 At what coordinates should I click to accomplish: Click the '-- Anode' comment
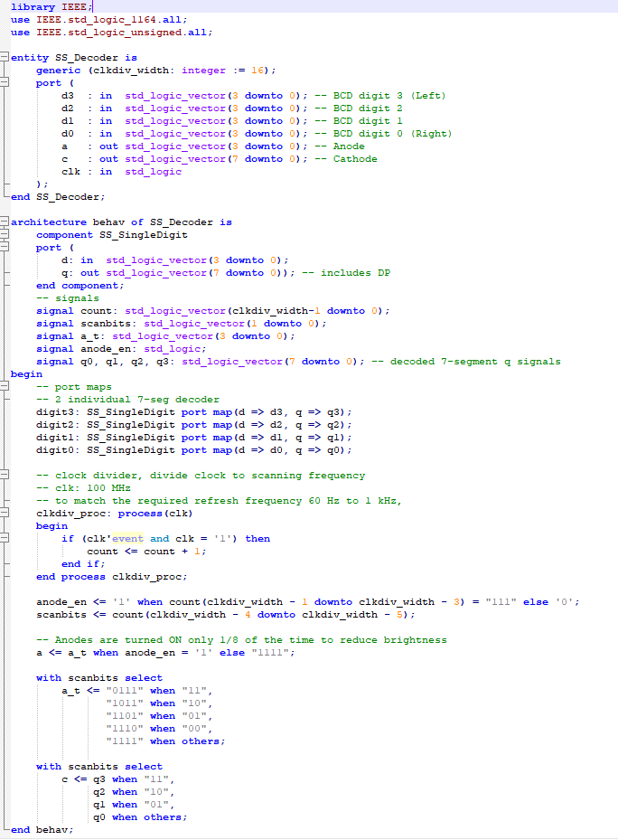pos(340,146)
